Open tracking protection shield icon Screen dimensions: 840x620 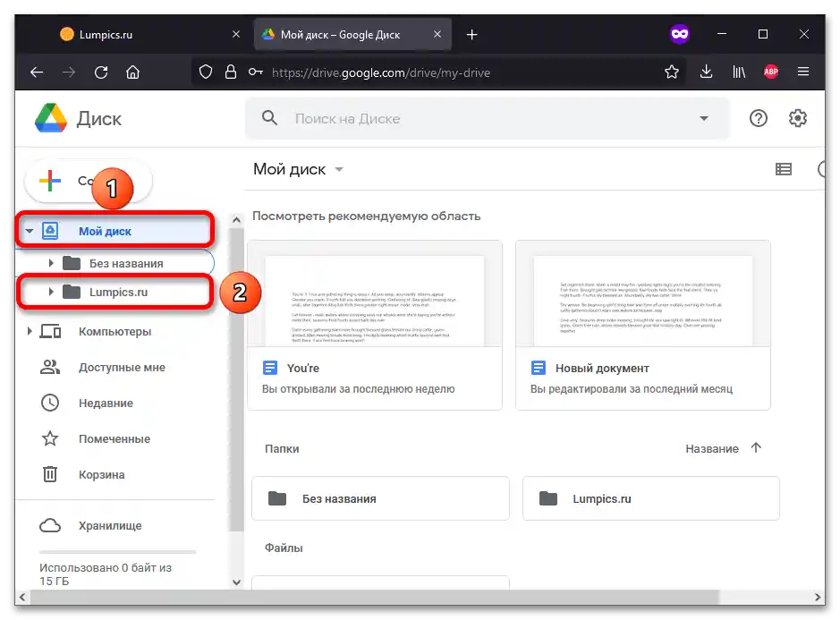(206, 72)
